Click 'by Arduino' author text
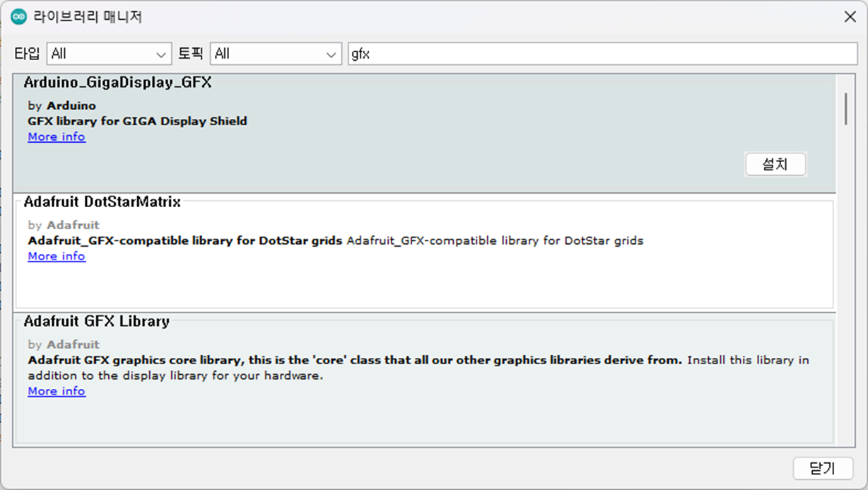 (62, 105)
